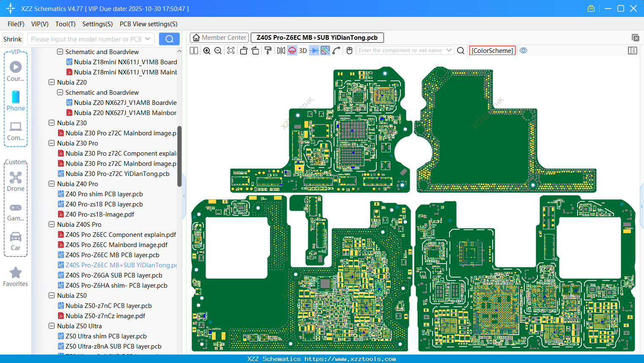Click the blue model search button
Image resolution: width=644 pixels, height=363 pixels.
click(169, 39)
